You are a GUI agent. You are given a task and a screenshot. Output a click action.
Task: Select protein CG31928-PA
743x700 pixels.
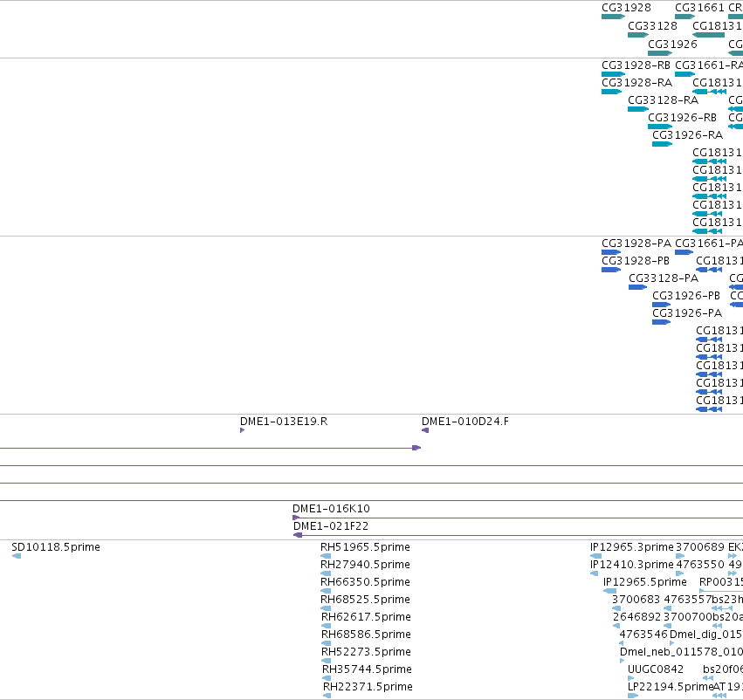[611, 252]
